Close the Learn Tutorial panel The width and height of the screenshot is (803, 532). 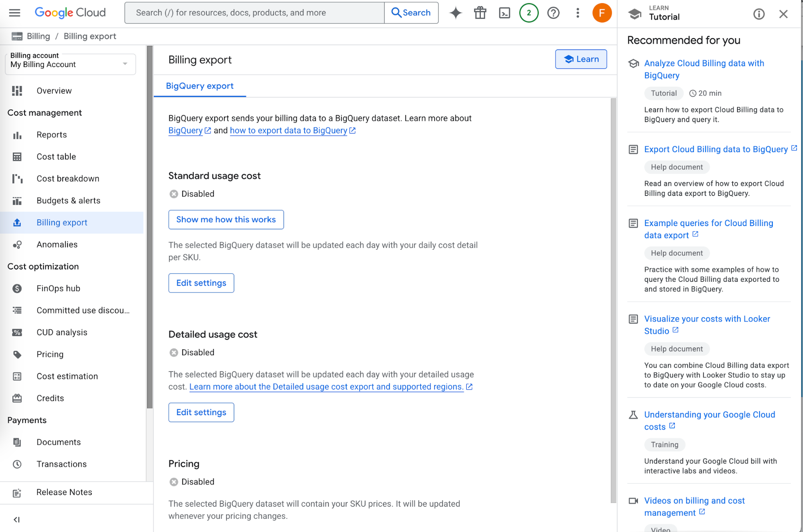783,14
